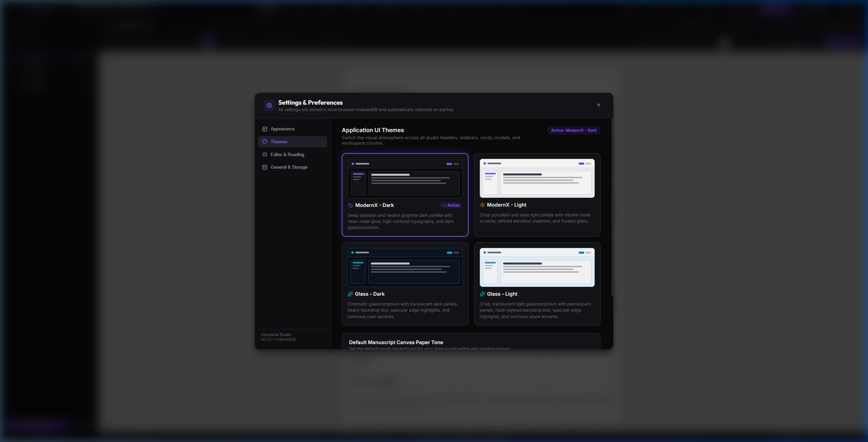This screenshot has height=442, width=868.
Task: Click the moon icon by ModernX - Dark
Action: [351, 205]
